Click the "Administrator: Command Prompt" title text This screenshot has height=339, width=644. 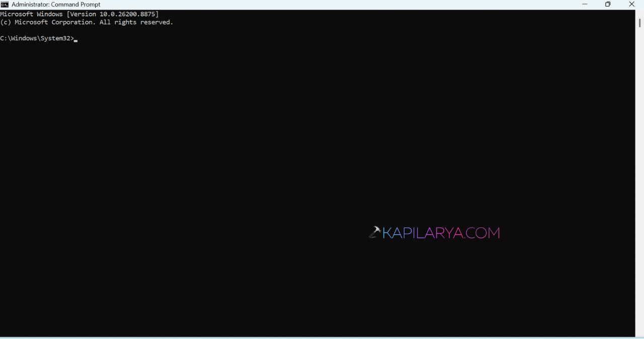[x=56, y=5]
